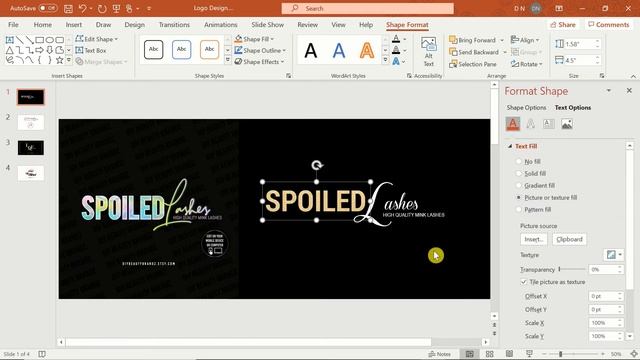Toggle Tile picture as texture checkbox
Image resolution: width=640 pixels, height=360 pixels.
524,282
